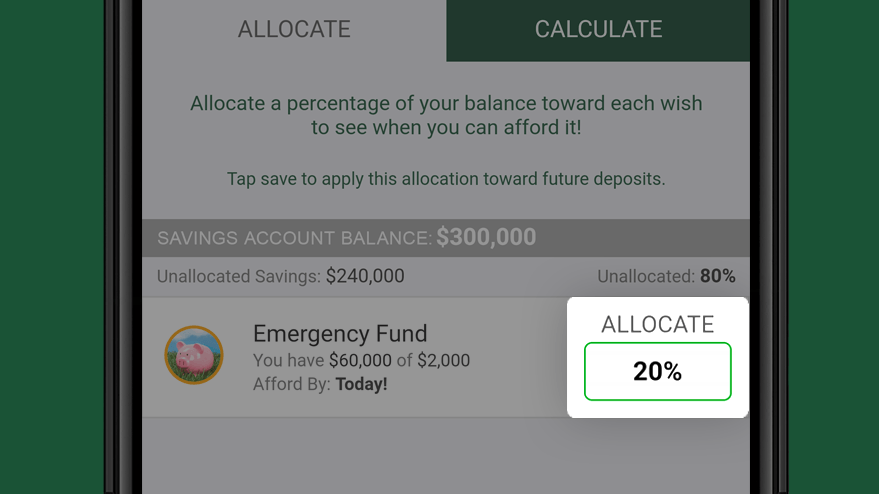The width and height of the screenshot is (879, 494).
Task: Click the 'Unallocated:' percent label
Action: tap(646, 276)
